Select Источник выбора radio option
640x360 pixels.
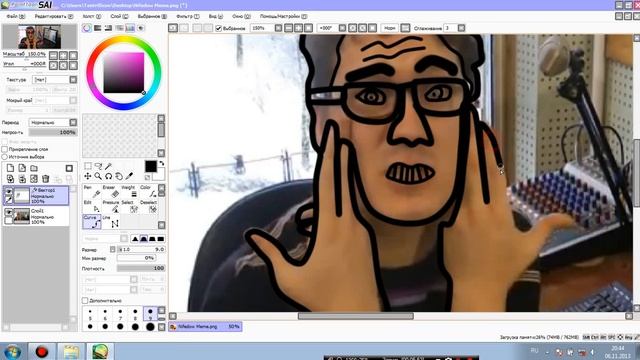(x=5, y=157)
